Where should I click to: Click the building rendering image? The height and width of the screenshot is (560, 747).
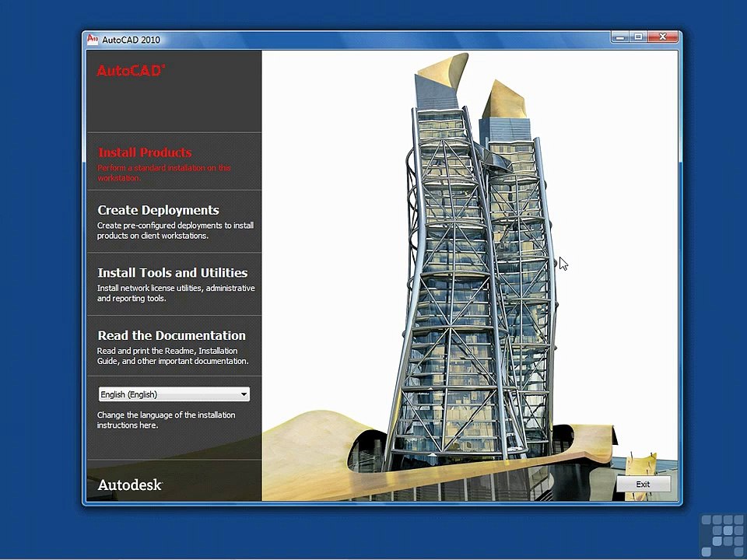(470, 275)
